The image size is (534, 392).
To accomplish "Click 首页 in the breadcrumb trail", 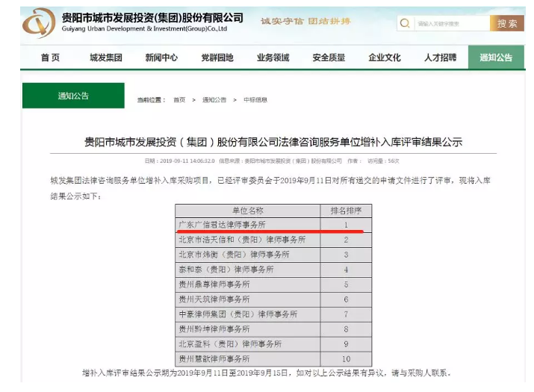I will tap(179, 100).
